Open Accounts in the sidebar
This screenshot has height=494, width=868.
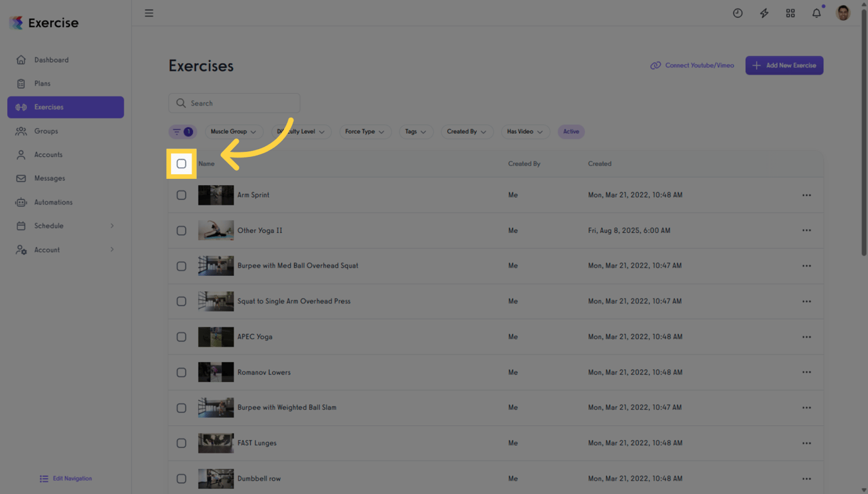click(66, 155)
